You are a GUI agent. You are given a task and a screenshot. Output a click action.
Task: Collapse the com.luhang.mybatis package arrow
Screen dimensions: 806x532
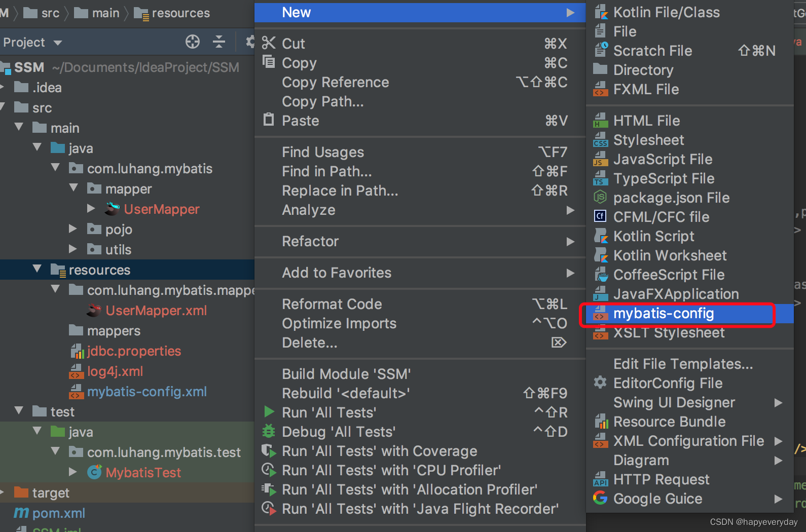tap(55, 167)
